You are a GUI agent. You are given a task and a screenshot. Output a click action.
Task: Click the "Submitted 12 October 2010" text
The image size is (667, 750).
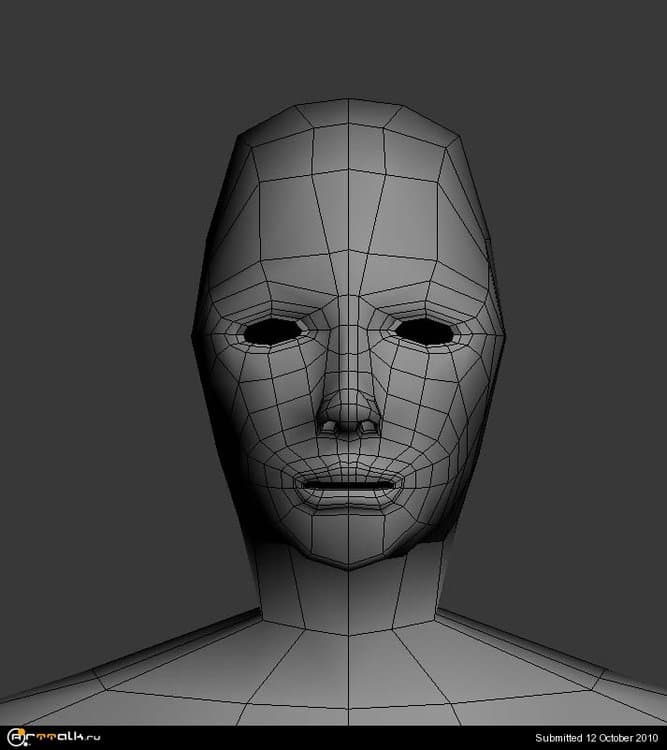[x=596, y=738]
